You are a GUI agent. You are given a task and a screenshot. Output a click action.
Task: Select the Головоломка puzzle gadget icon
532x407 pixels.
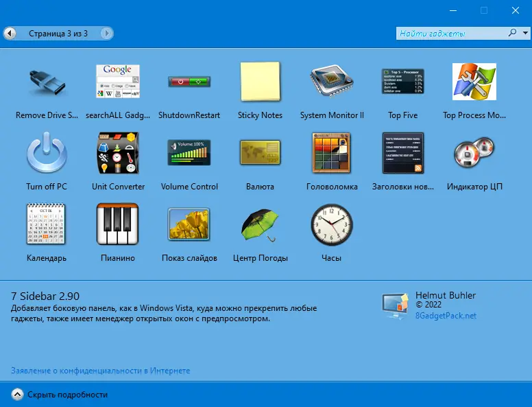332,152
